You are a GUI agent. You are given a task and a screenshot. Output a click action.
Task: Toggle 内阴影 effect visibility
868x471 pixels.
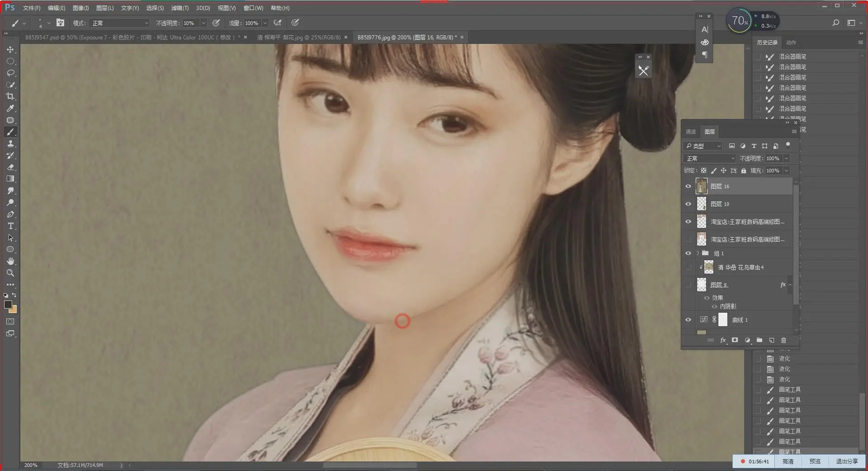[x=715, y=306]
